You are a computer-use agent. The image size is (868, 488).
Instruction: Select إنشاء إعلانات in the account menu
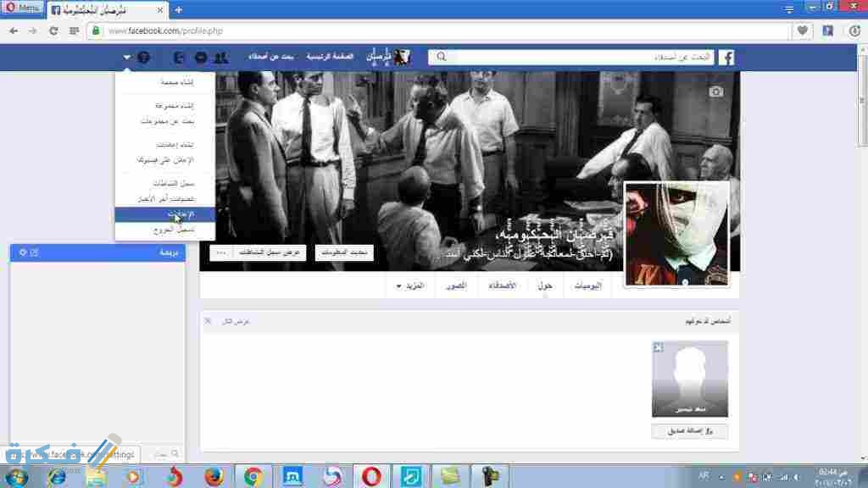pyautogui.click(x=175, y=144)
